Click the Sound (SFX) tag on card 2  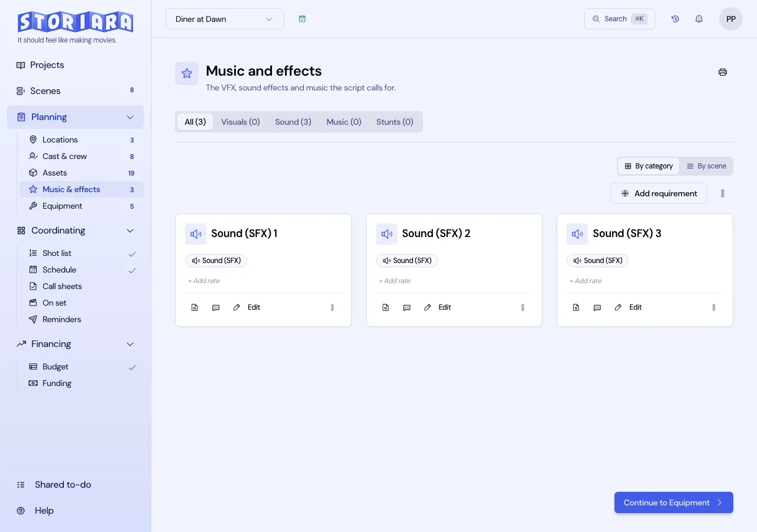click(x=407, y=261)
